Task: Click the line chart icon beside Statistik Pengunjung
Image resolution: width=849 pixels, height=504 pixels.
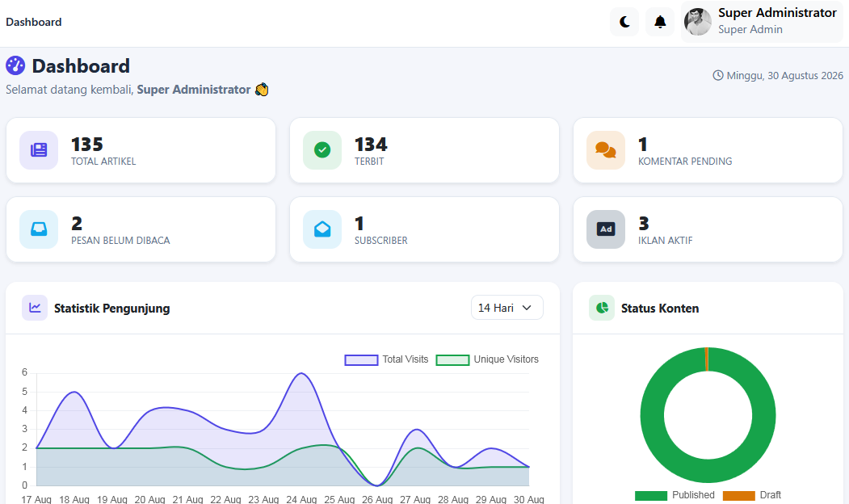Action: pos(35,308)
